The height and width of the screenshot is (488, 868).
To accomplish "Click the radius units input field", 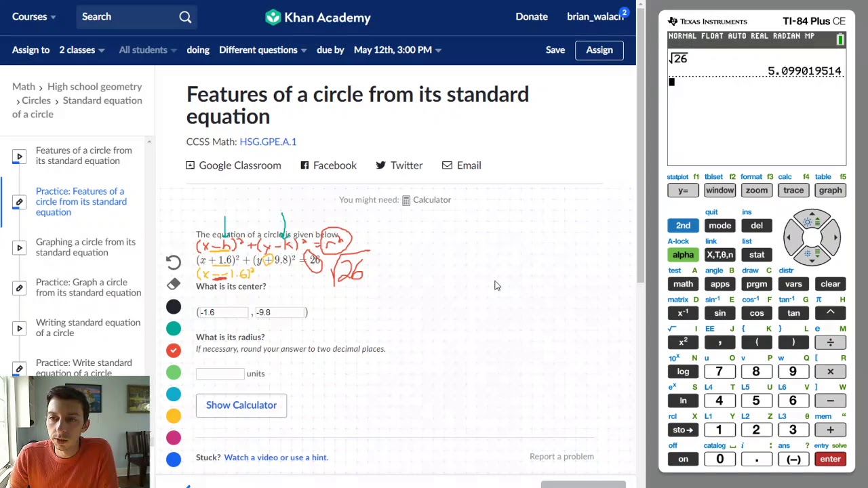I will click(x=220, y=373).
